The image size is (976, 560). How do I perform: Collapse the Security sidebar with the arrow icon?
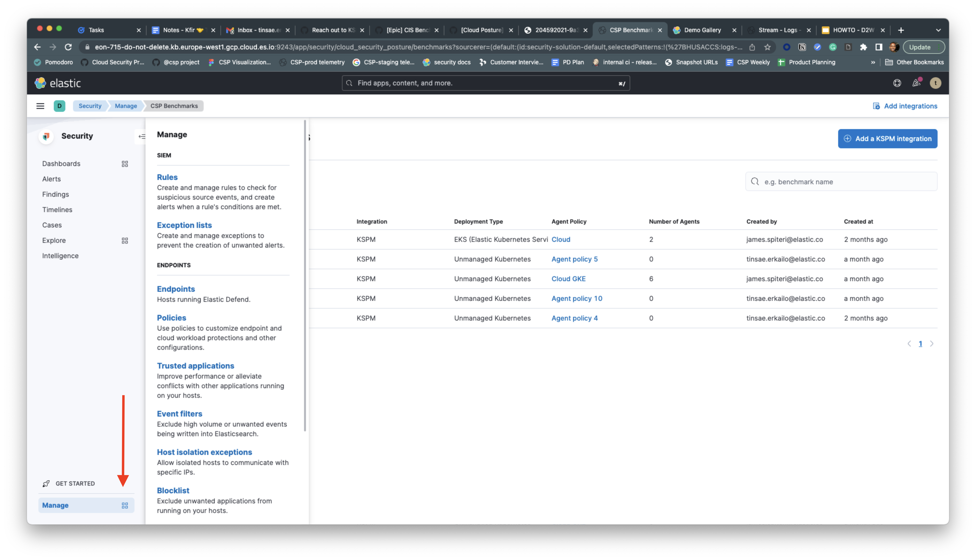coord(142,136)
